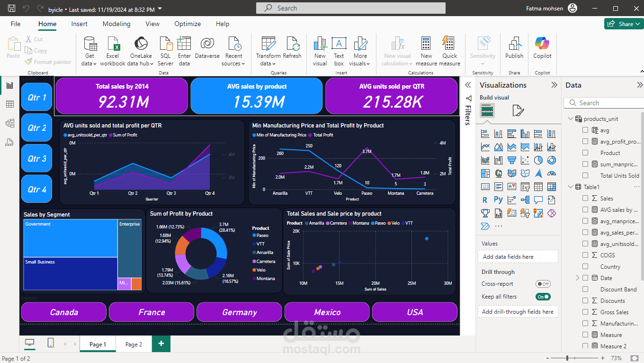
Task: Open the Modeling ribbon tab
Action: (x=116, y=24)
